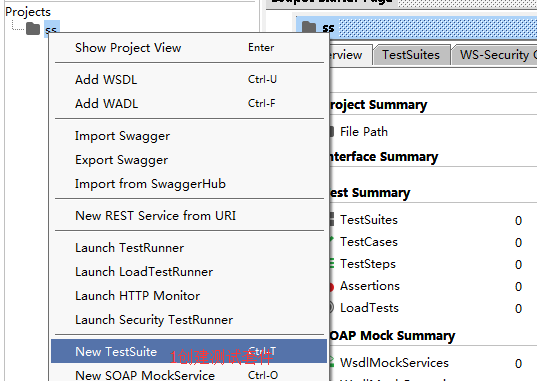Viewport: 537px width, 381px height.
Task: Choose Add WSDL from context menu
Action: coord(189,79)
